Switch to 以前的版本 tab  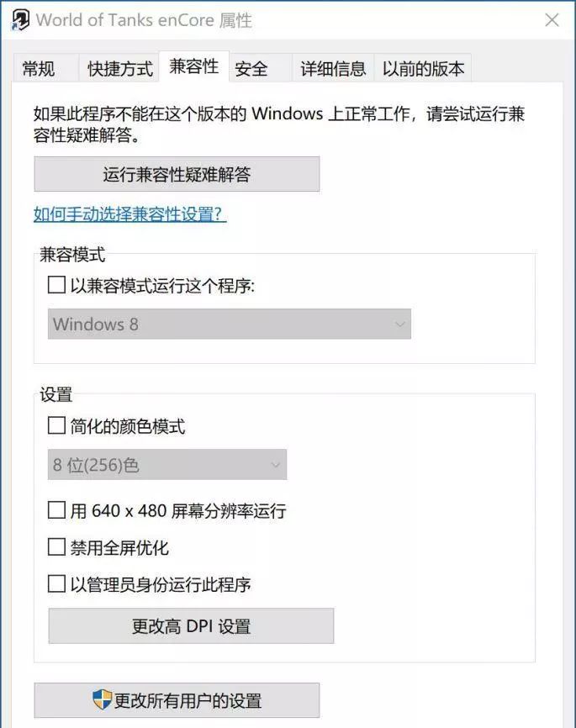tap(423, 69)
